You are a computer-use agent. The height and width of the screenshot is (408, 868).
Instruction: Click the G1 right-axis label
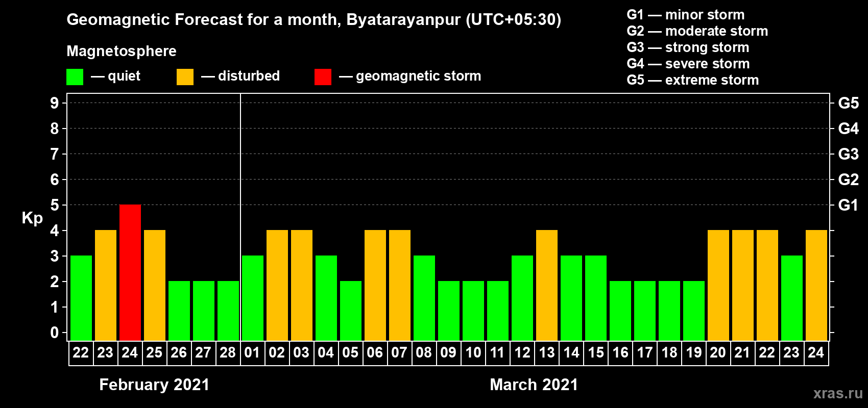point(849,205)
